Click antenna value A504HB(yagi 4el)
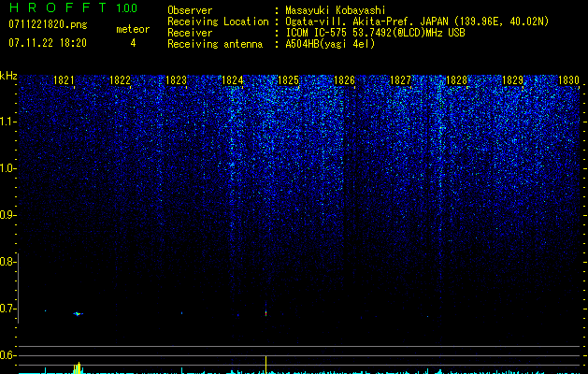 [330, 44]
